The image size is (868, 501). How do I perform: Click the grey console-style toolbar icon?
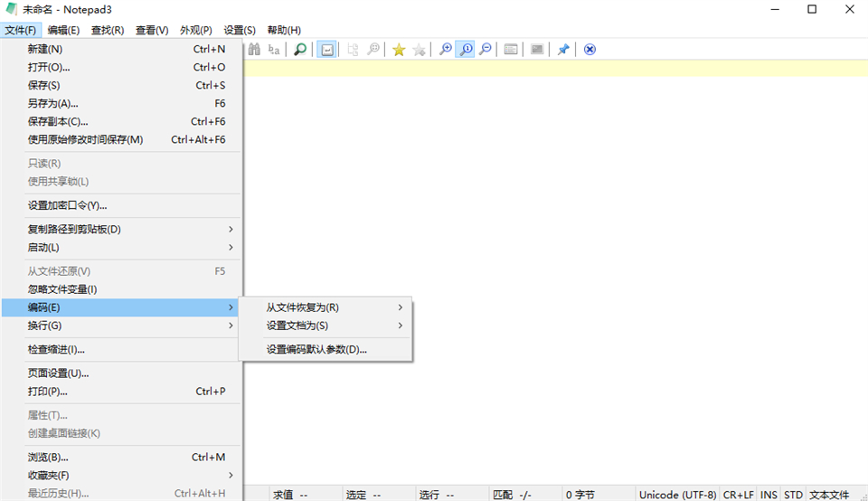537,49
